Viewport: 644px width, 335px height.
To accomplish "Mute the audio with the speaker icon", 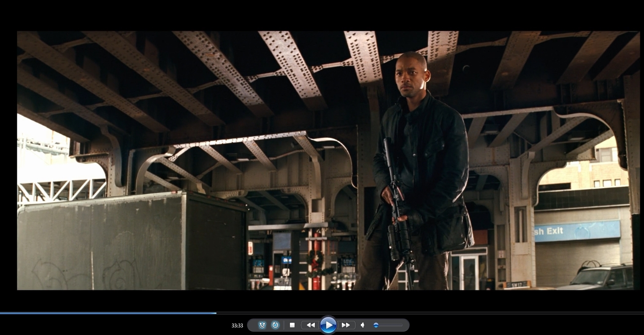I will coord(363,325).
